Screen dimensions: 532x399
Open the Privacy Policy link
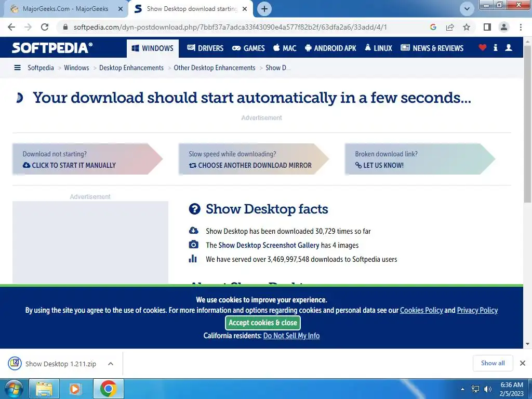click(477, 310)
